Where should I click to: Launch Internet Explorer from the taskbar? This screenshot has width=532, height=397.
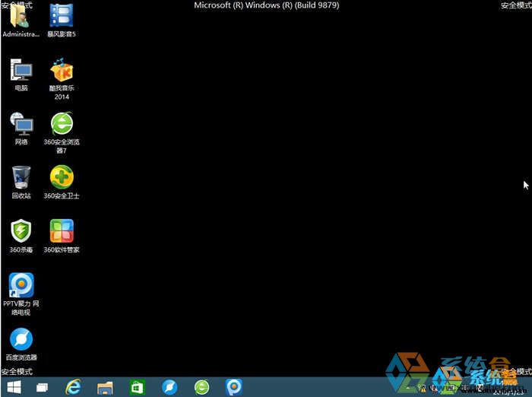[74, 387]
